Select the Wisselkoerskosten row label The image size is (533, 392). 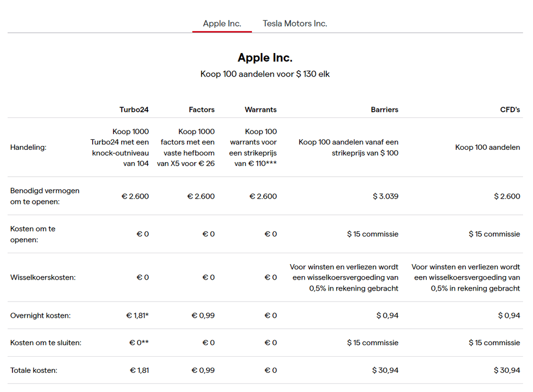tap(43, 278)
